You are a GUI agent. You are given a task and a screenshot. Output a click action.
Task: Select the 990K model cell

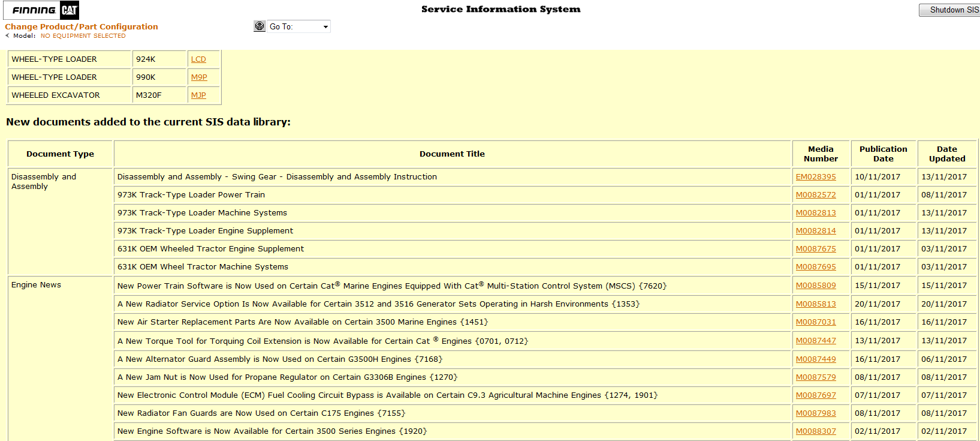click(x=159, y=77)
